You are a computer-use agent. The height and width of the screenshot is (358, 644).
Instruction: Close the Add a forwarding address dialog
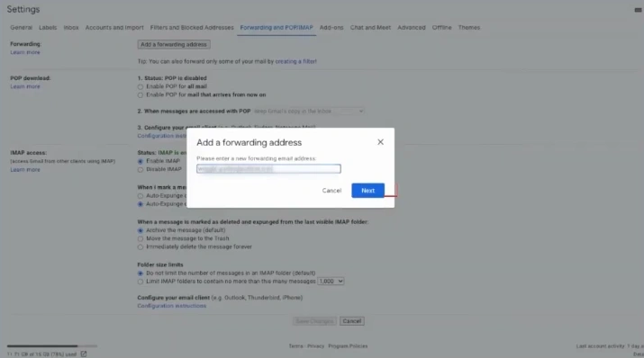[x=380, y=142]
